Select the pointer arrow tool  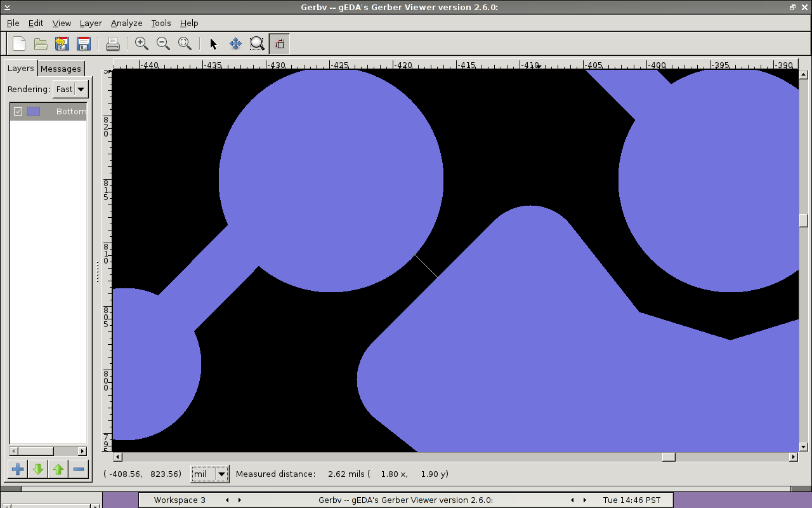click(213, 44)
